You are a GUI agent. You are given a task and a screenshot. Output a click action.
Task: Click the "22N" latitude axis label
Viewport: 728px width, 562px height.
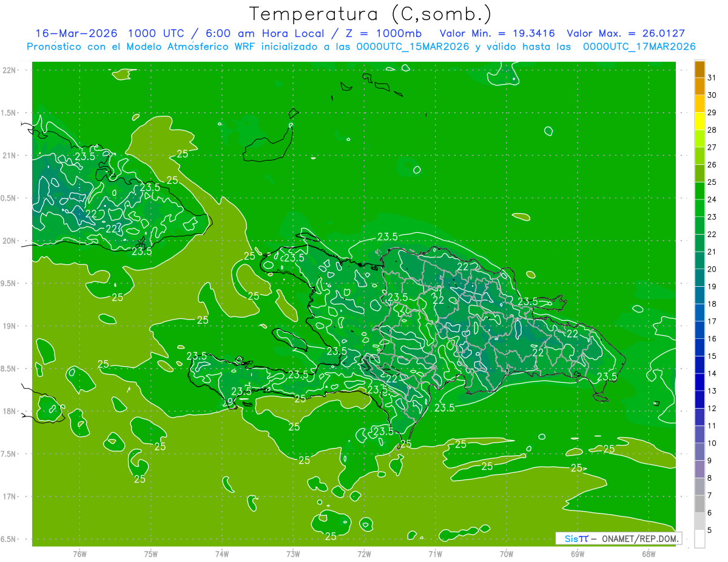click(x=10, y=70)
